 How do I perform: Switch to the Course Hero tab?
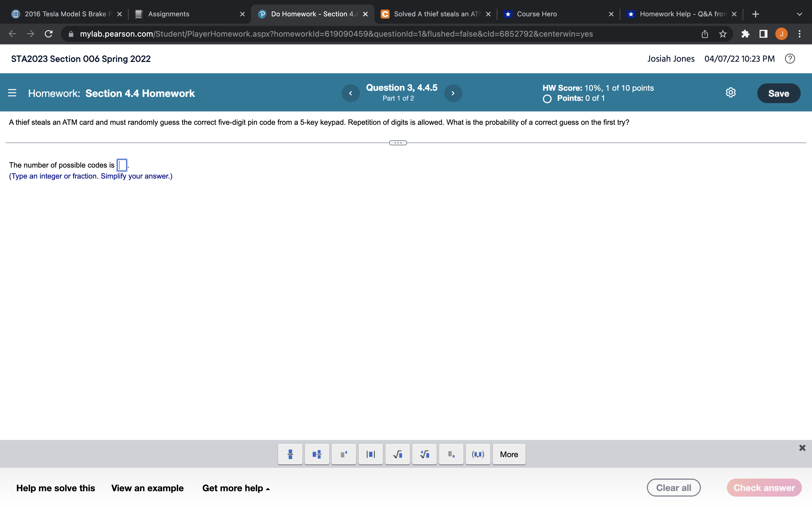pyautogui.click(x=536, y=14)
